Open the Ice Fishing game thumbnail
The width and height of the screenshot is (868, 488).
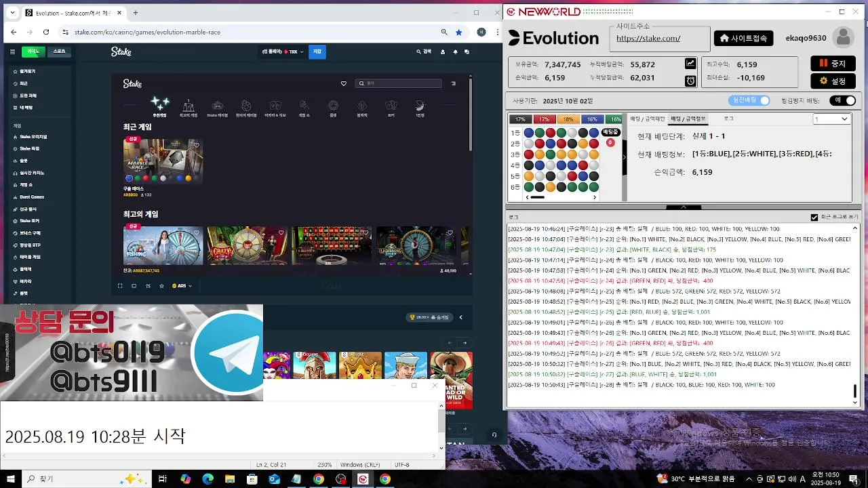pyautogui.click(x=163, y=245)
